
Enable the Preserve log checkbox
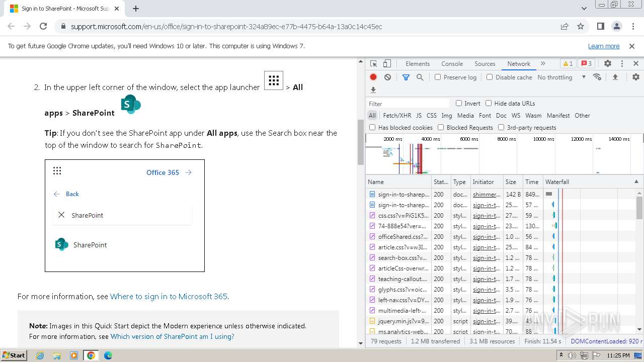click(438, 77)
